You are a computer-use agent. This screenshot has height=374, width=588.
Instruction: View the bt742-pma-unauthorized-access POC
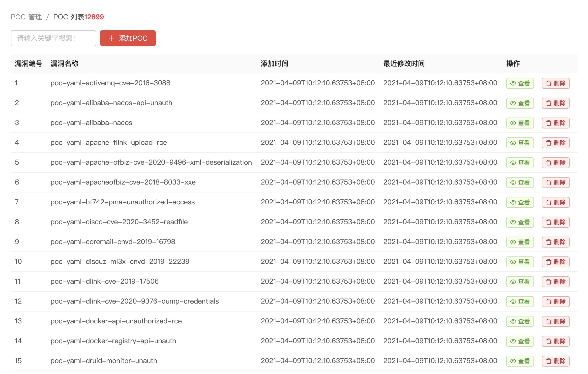[x=520, y=202]
